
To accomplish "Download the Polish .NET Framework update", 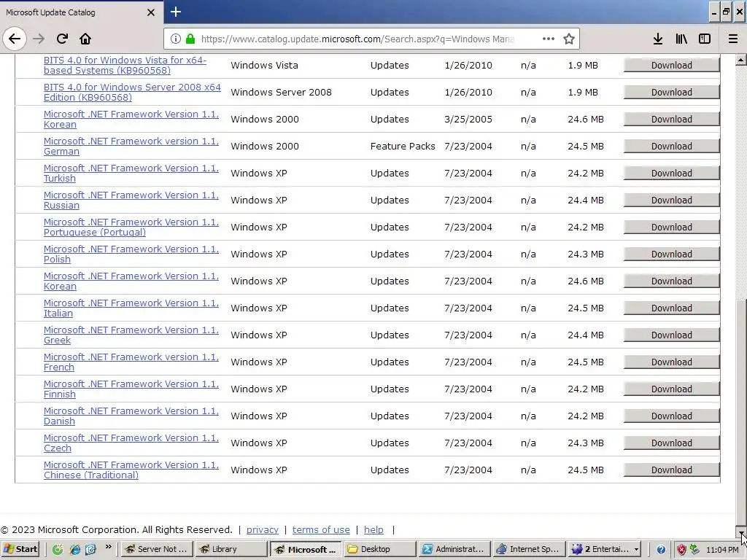I will tap(671, 254).
